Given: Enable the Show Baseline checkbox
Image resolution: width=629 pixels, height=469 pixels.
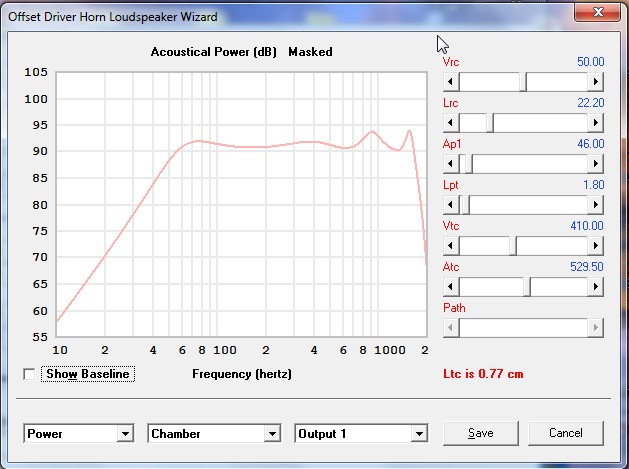Looking at the screenshot, I should click(29, 374).
